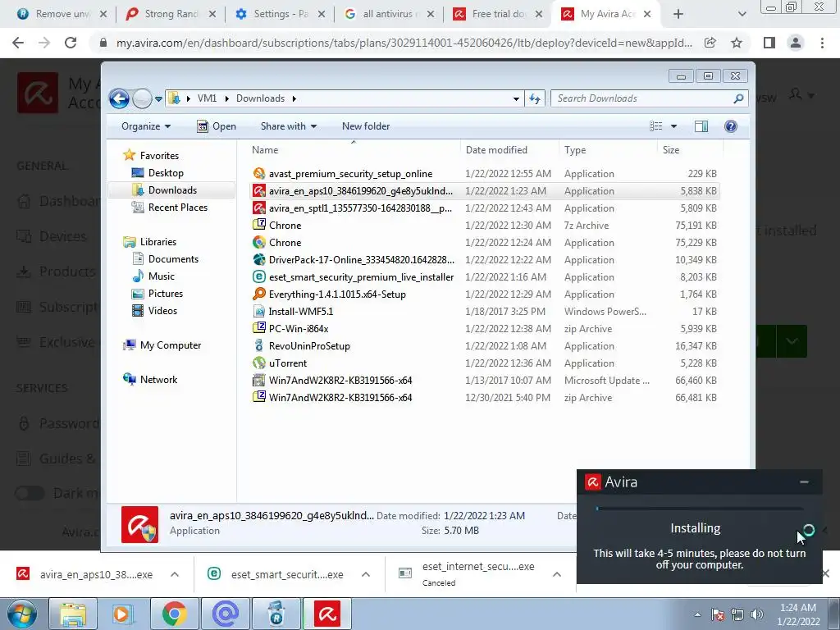
Task: Switch to Settings browser tab
Action: pyautogui.click(x=281, y=14)
